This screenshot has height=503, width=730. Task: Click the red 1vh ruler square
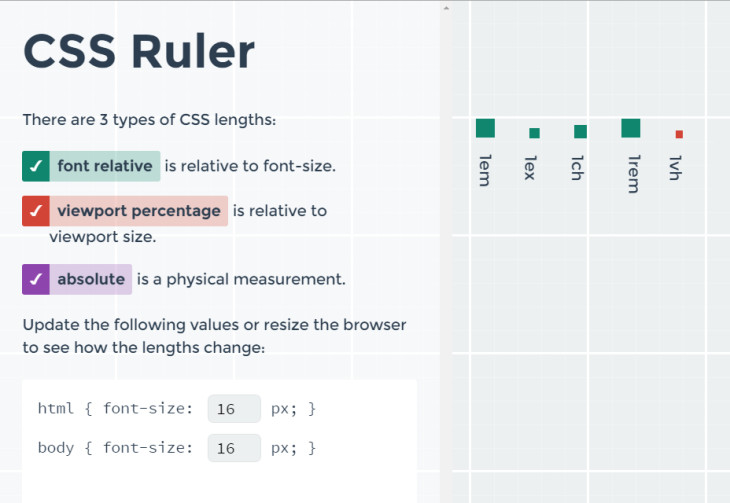679,134
